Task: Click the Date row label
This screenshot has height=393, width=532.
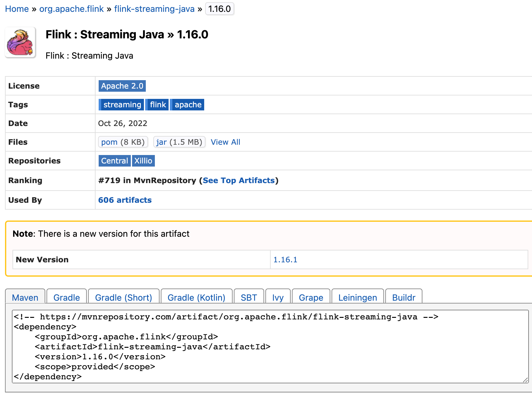Action: tap(18, 123)
